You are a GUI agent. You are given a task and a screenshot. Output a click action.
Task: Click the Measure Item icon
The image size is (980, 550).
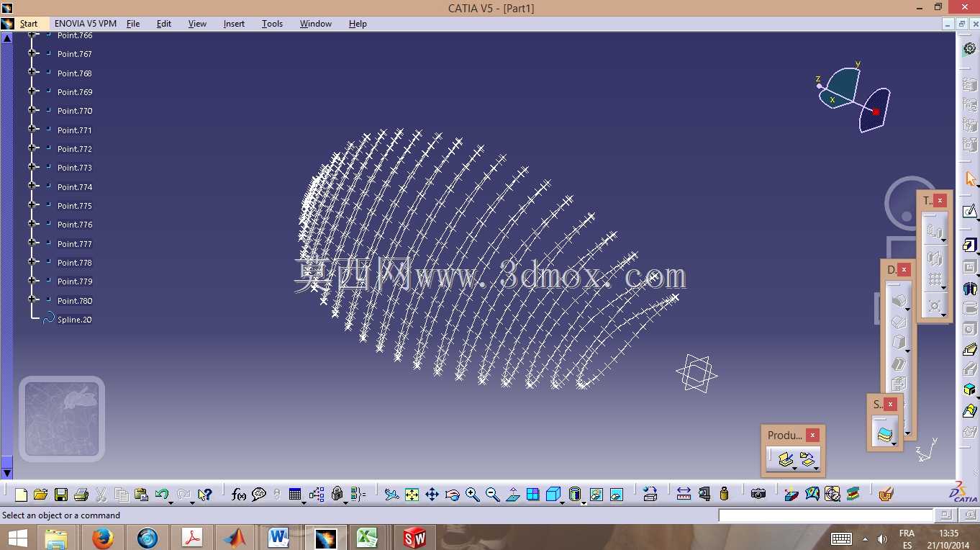(704, 494)
